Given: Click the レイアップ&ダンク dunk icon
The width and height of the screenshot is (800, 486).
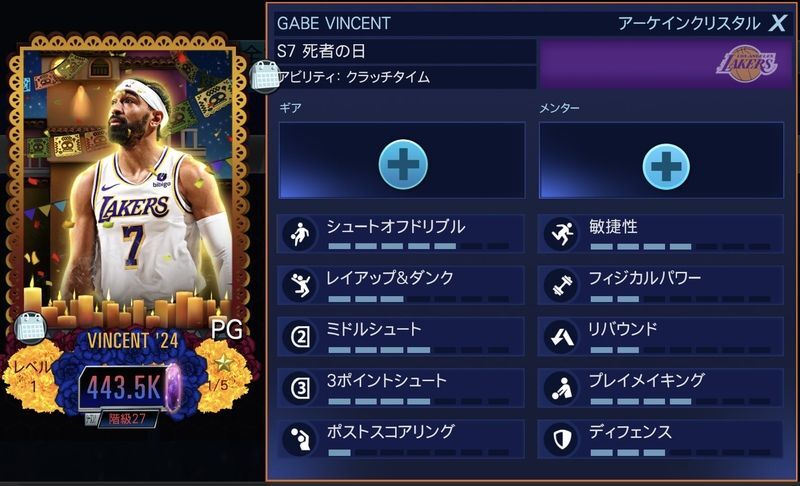Looking at the screenshot, I should [299, 285].
